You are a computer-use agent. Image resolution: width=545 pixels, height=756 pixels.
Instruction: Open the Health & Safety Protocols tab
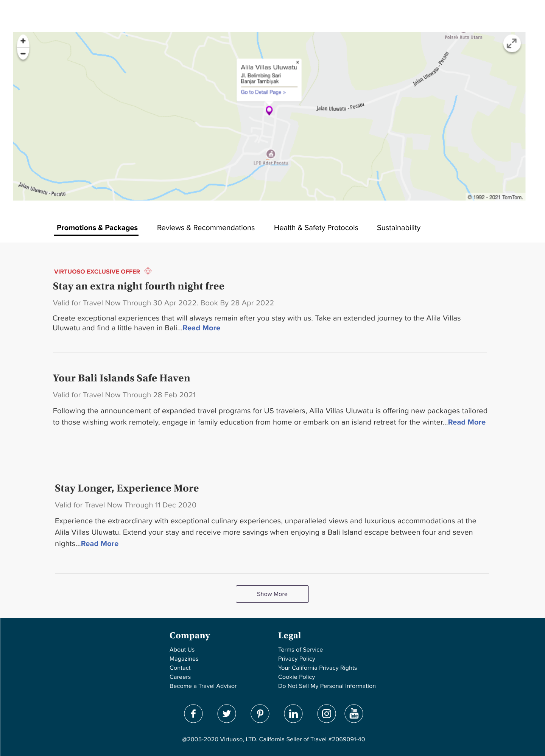316,228
